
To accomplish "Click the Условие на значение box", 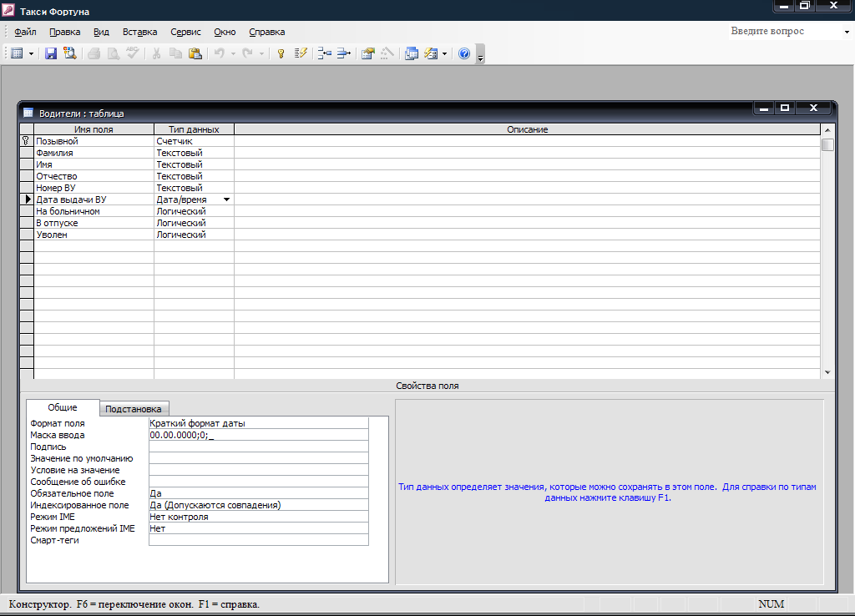I will pyautogui.click(x=259, y=470).
